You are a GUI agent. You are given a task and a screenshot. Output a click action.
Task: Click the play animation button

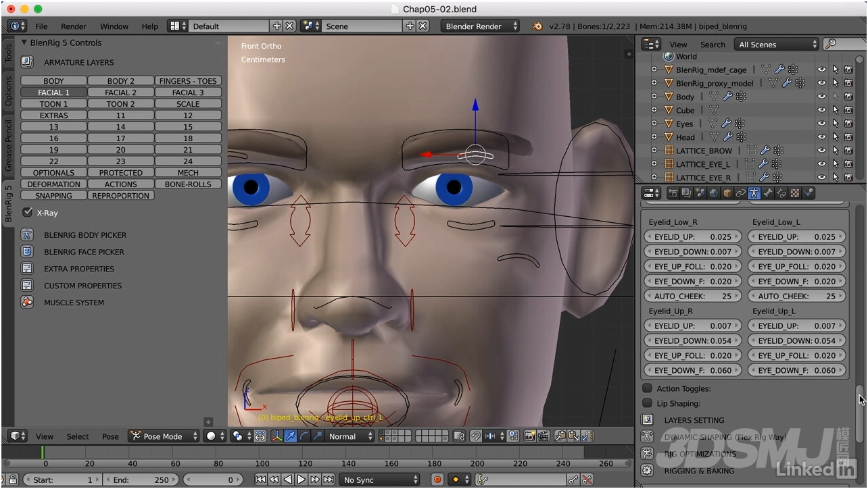(x=302, y=480)
